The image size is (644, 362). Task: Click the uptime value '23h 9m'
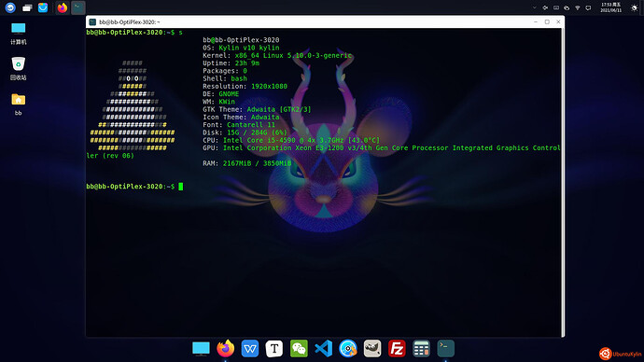246,63
